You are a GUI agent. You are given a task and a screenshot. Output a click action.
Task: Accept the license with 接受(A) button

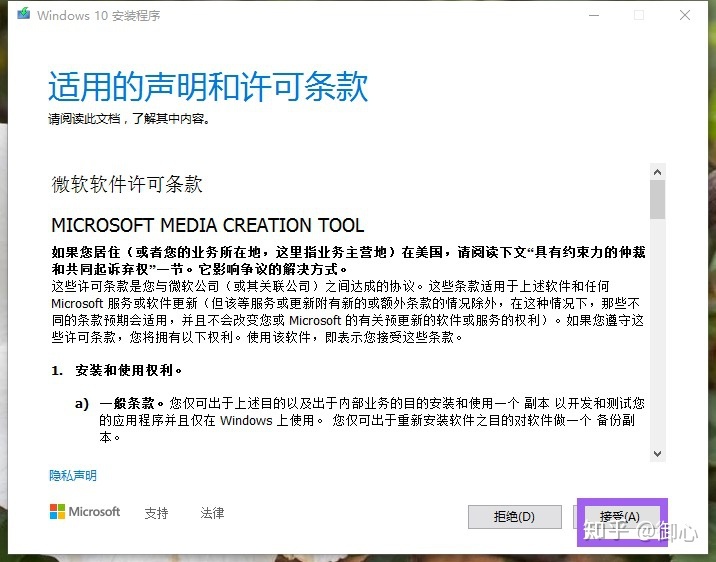click(x=619, y=517)
